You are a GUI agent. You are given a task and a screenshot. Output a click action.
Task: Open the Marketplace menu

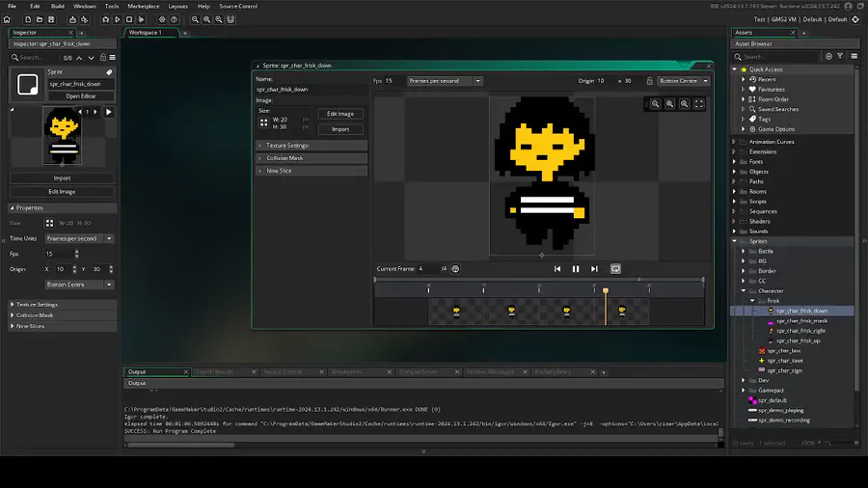[144, 6]
